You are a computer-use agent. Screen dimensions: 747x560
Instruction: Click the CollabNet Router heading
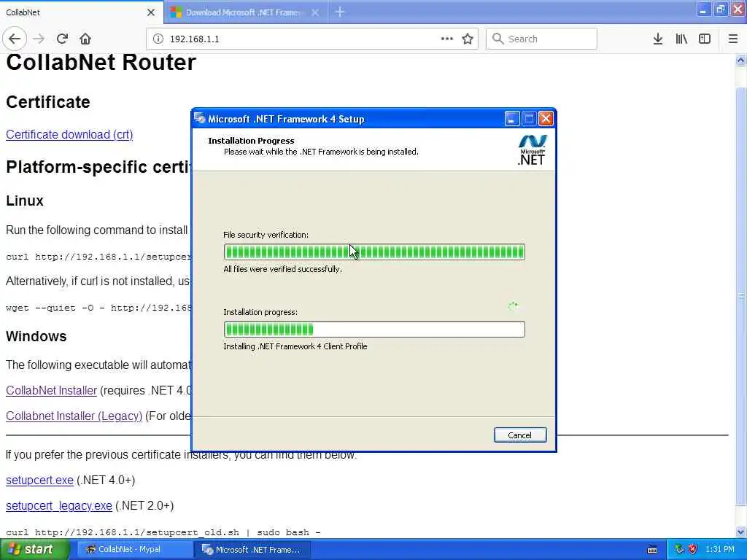click(101, 63)
